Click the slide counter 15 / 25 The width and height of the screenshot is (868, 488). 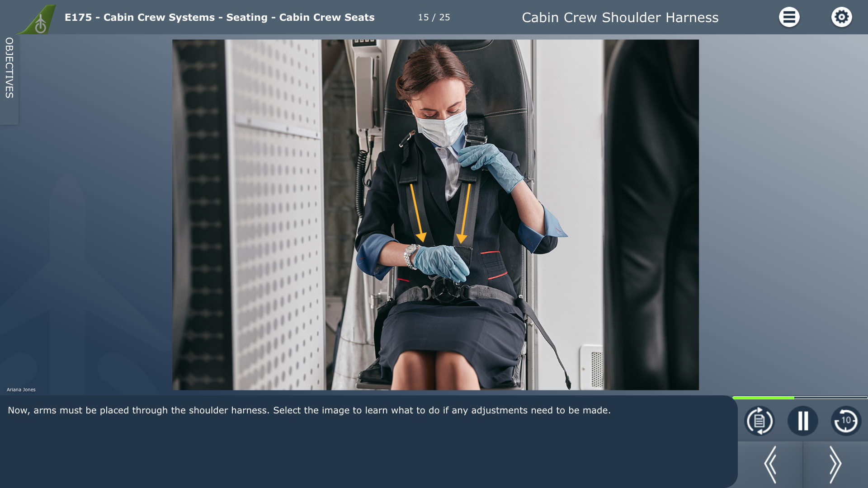tap(434, 17)
